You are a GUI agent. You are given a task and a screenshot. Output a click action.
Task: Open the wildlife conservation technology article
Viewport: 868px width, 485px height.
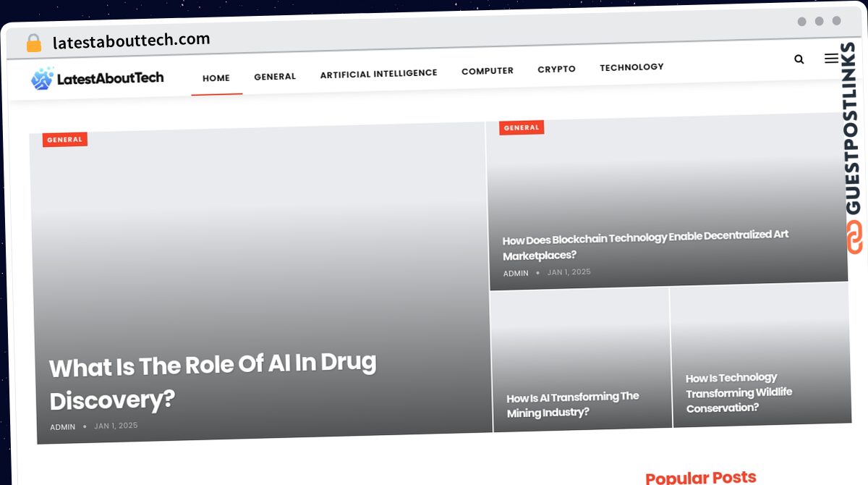pos(739,393)
